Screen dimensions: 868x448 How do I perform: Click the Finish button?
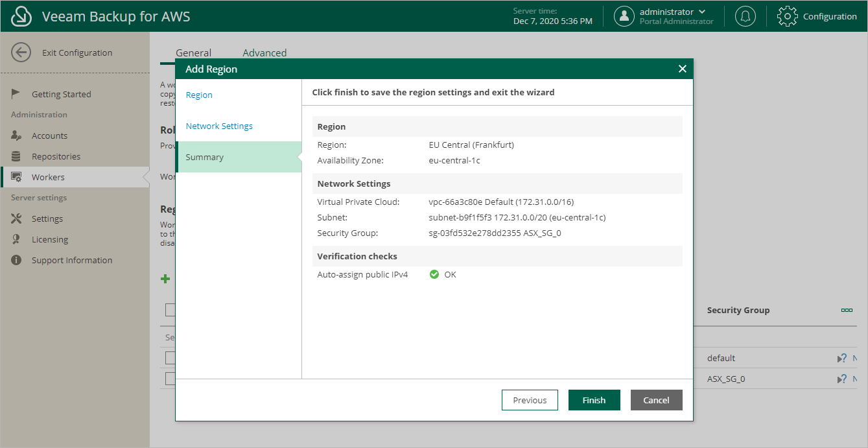[594, 400]
